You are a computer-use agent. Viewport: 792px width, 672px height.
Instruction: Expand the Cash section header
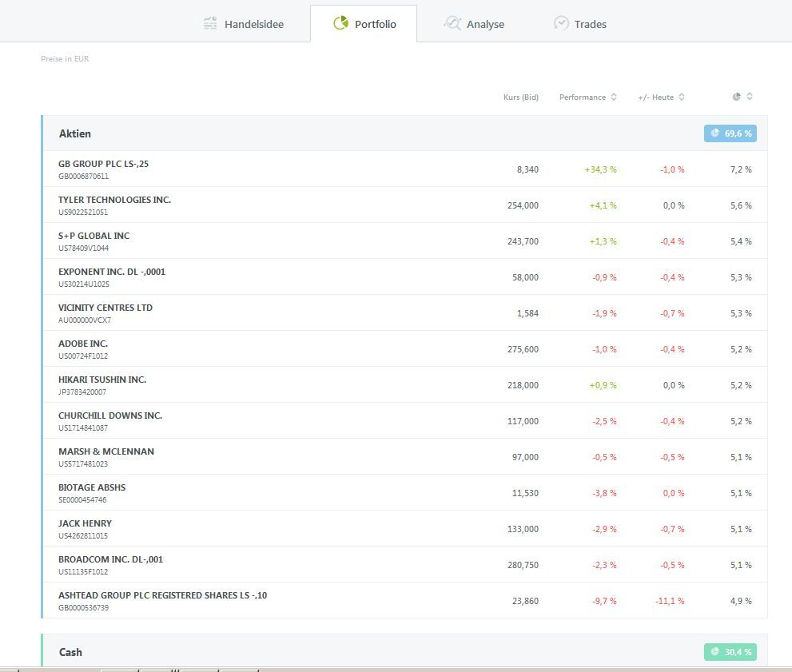tap(70, 652)
